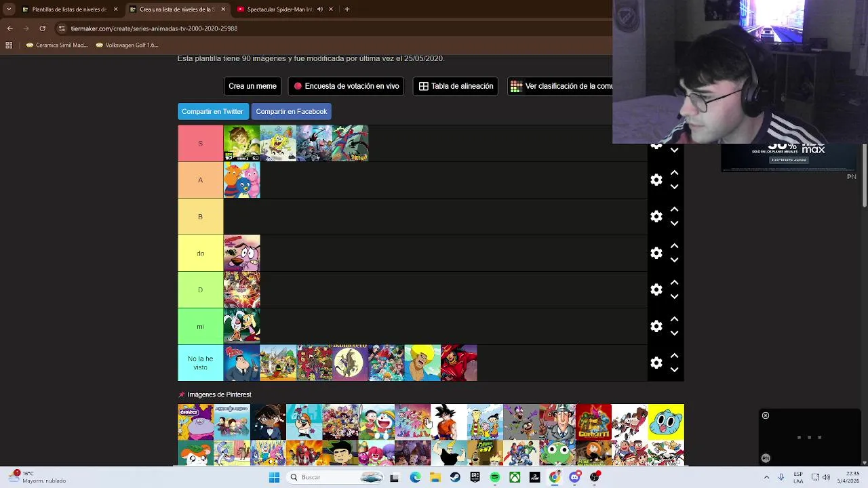868x488 pixels.
Task: Mute audio on Spider-Man tab
Action: point(319,9)
